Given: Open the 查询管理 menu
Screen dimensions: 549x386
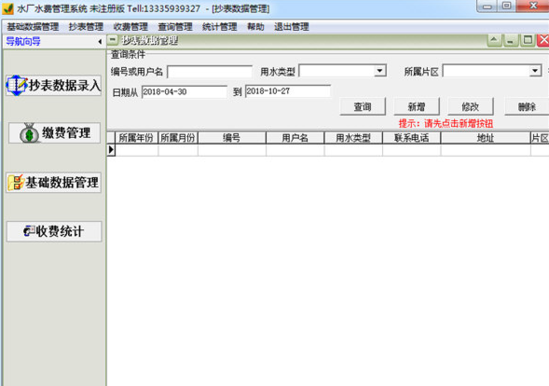Looking at the screenshot, I should pyautogui.click(x=175, y=27).
